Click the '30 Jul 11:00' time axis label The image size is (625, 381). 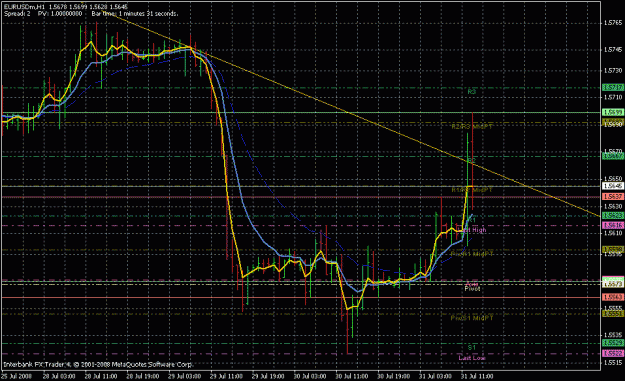(352, 376)
